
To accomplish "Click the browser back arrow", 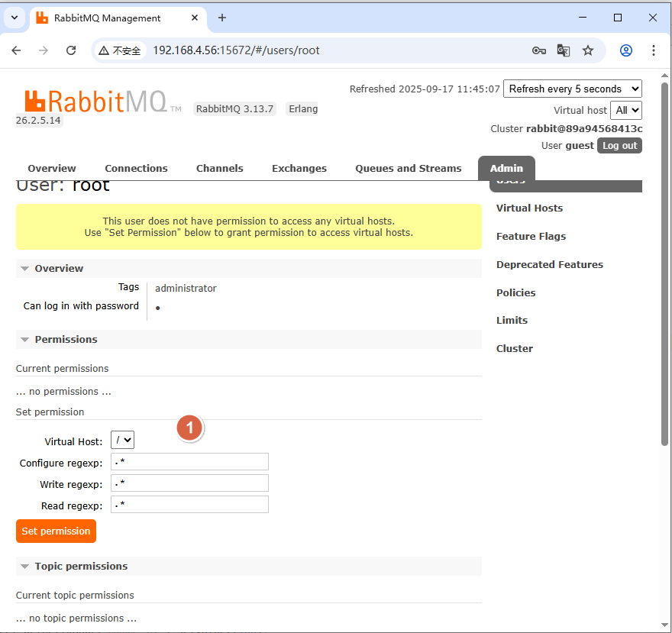I will click(17, 50).
